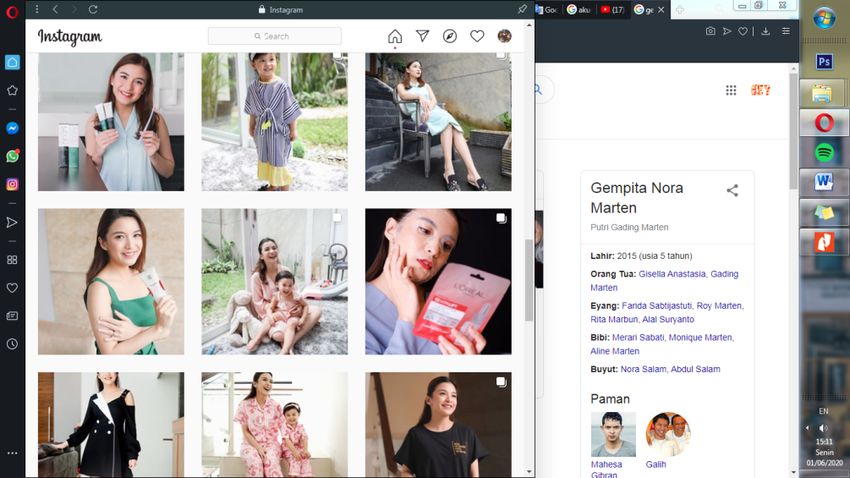Toggle the Instagram sidebar panel icon
Image resolution: width=850 pixels, height=478 pixels.
pos(12,184)
